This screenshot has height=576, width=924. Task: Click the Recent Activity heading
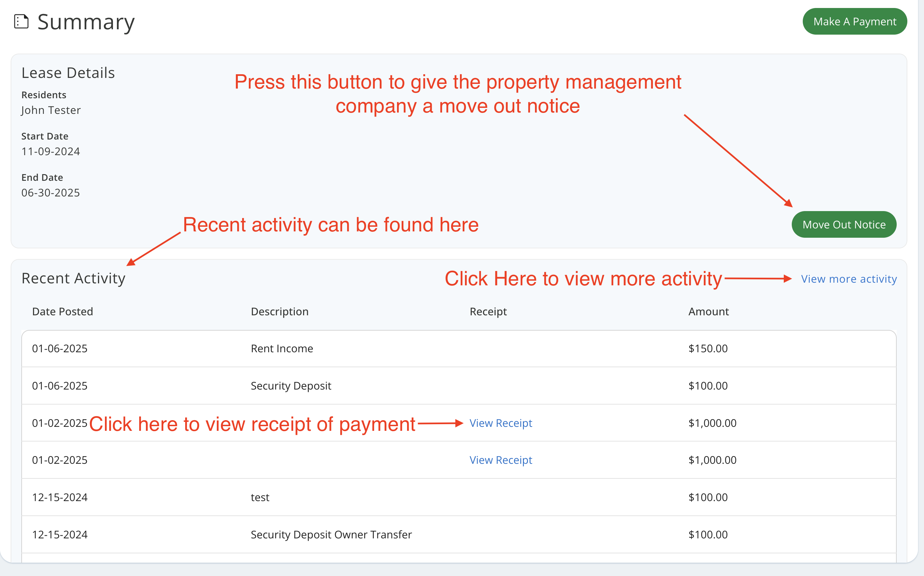click(73, 278)
